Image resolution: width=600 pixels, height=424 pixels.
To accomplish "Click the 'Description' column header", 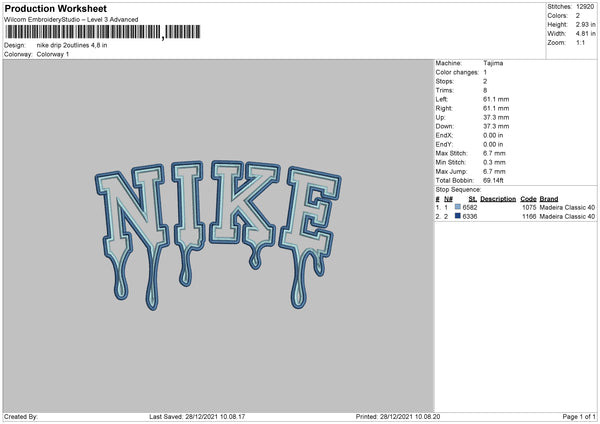I will (x=498, y=199).
